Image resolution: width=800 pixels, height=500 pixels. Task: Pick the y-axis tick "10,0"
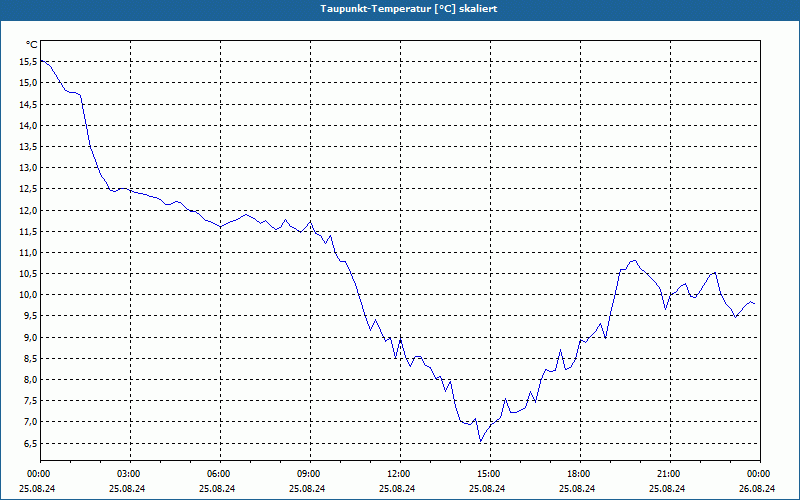[x=28, y=295]
